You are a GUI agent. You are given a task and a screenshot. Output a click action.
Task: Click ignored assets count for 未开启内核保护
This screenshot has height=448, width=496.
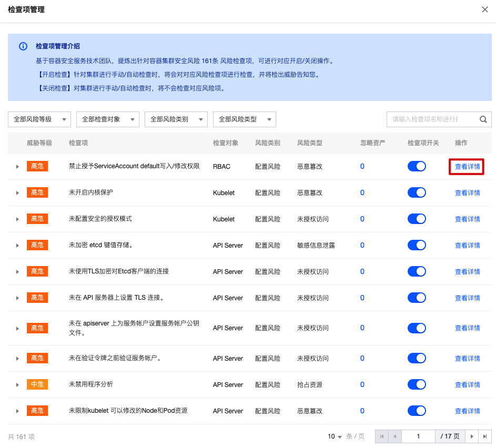362,192
